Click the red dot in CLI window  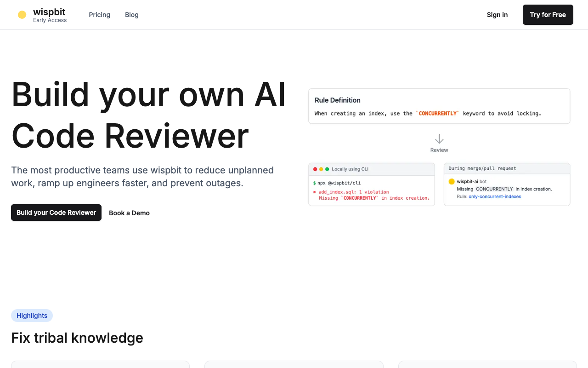pyautogui.click(x=315, y=169)
